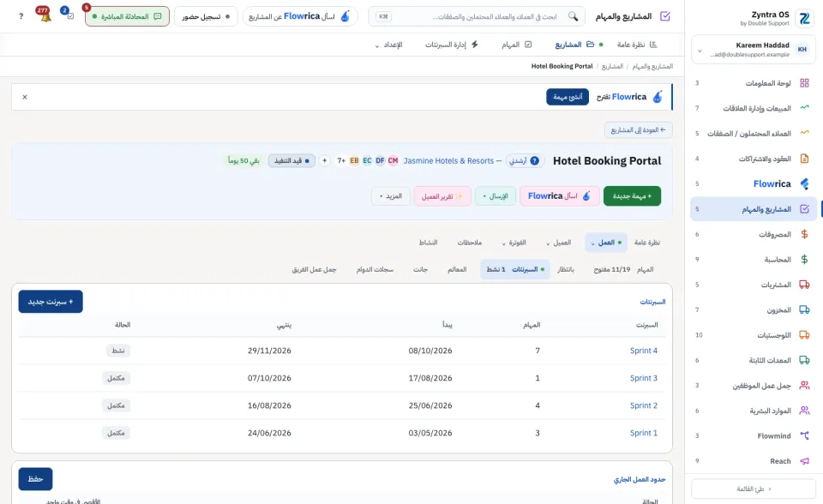This screenshot has height=504, width=823.
Task: Click + سبرنت جديد new sprint button
Action: coord(51,302)
